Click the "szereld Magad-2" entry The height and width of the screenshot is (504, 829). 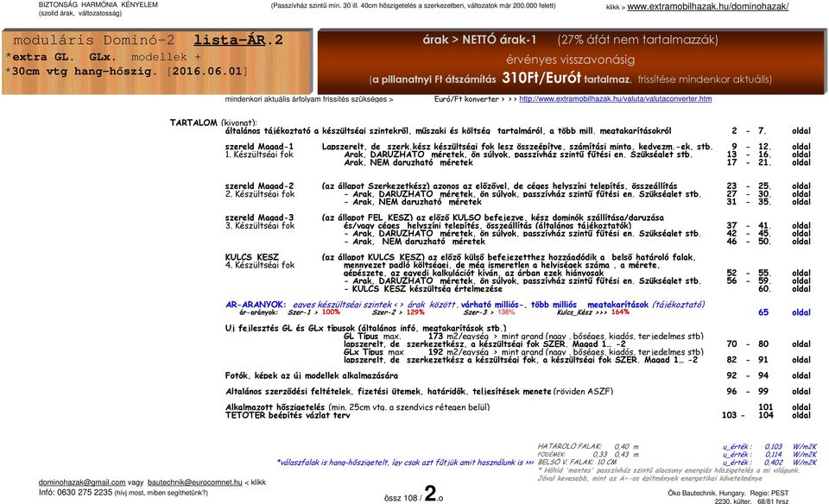click(259, 186)
